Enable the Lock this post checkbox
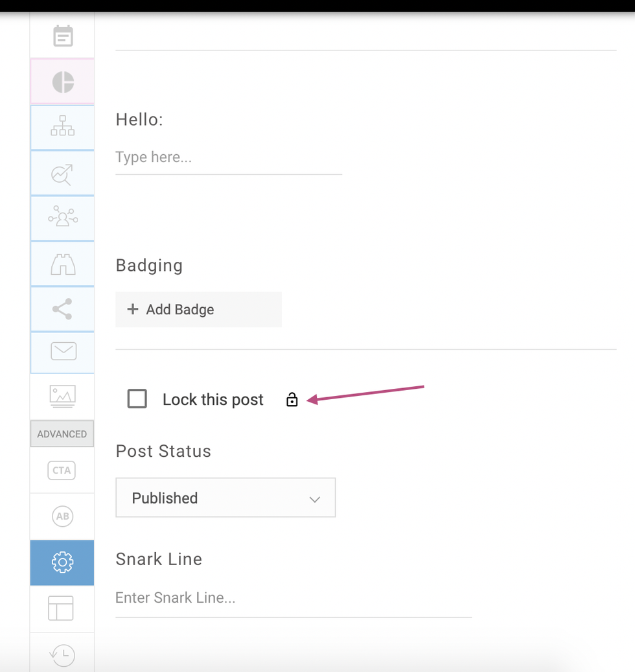The height and width of the screenshot is (672, 635). (x=137, y=399)
